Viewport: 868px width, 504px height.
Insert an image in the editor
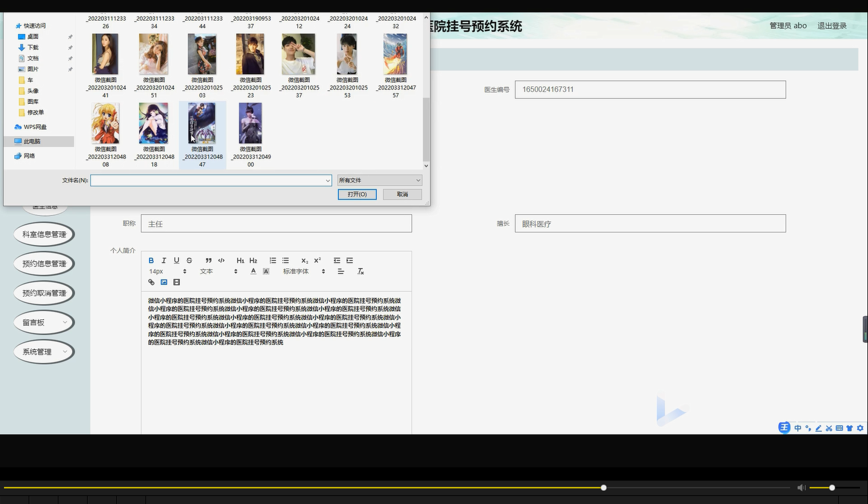164,282
